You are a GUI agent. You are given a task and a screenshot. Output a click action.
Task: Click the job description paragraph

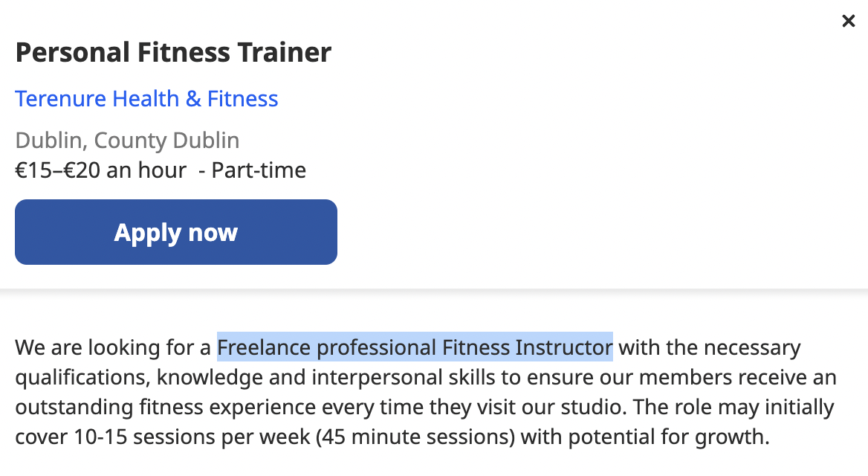point(424,392)
